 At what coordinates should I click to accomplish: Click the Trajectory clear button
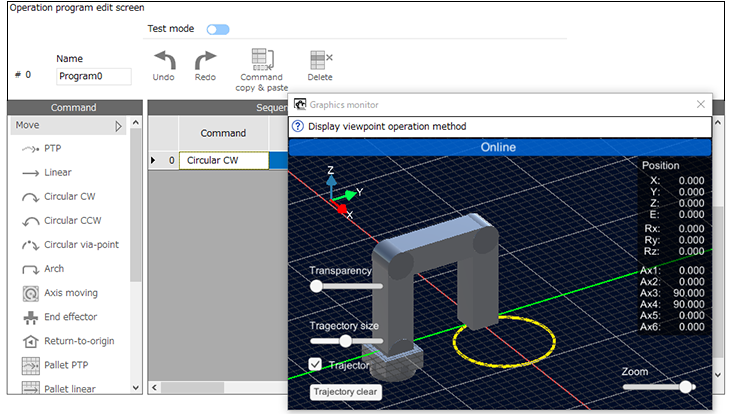[345, 392]
